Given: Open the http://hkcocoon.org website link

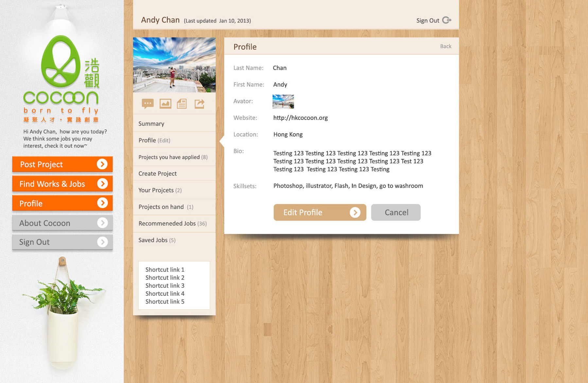Looking at the screenshot, I should coord(300,118).
